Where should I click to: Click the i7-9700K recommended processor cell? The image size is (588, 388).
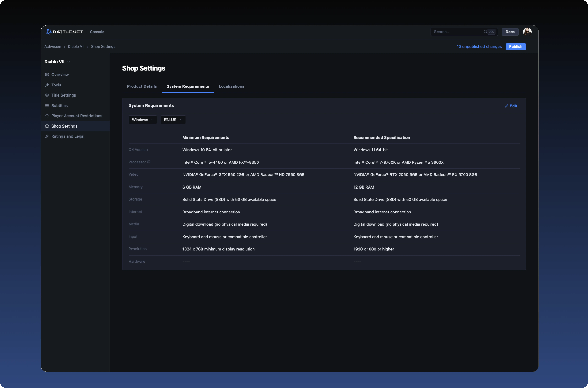tap(398, 162)
